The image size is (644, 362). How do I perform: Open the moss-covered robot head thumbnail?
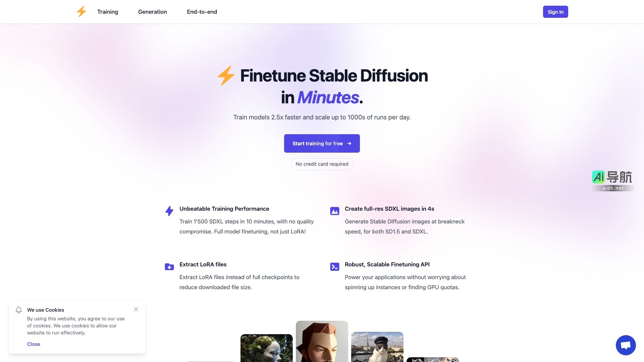click(x=267, y=348)
